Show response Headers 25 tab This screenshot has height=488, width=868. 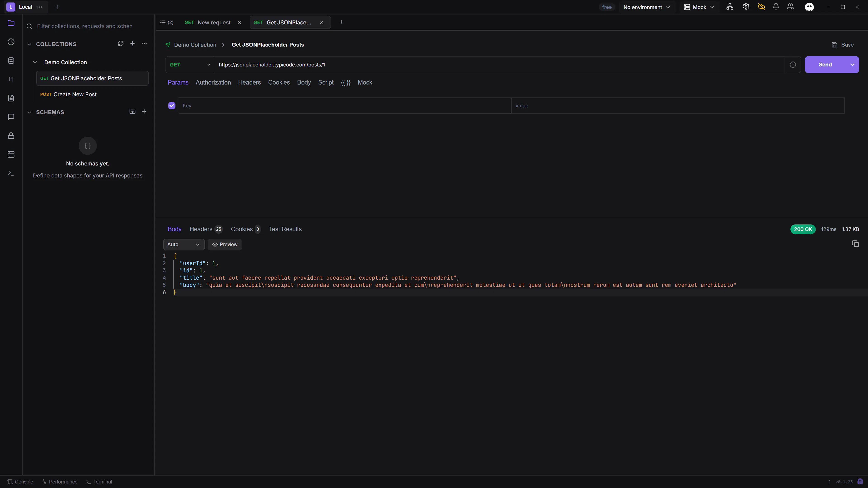[206, 229]
